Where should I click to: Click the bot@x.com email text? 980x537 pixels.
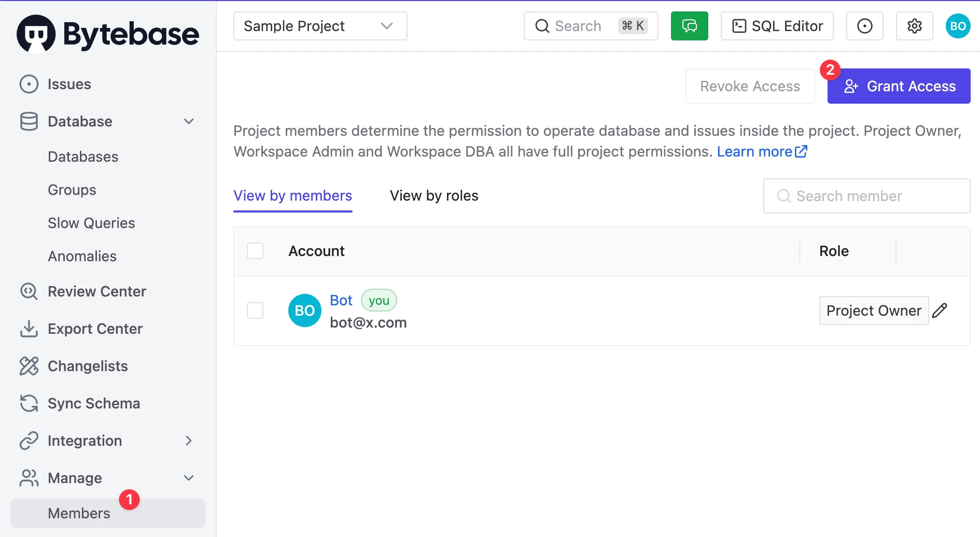click(368, 322)
